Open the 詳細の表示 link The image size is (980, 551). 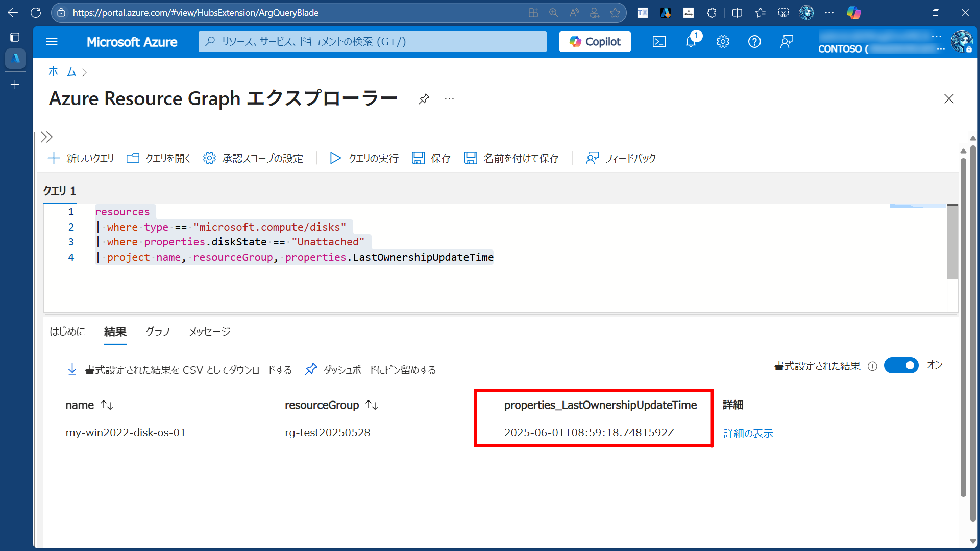pyautogui.click(x=748, y=433)
